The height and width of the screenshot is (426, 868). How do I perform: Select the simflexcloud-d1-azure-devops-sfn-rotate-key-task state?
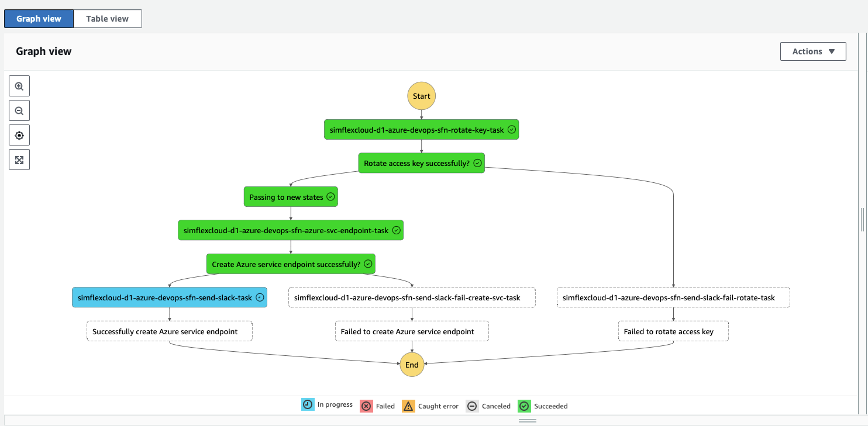click(x=422, y=130)
